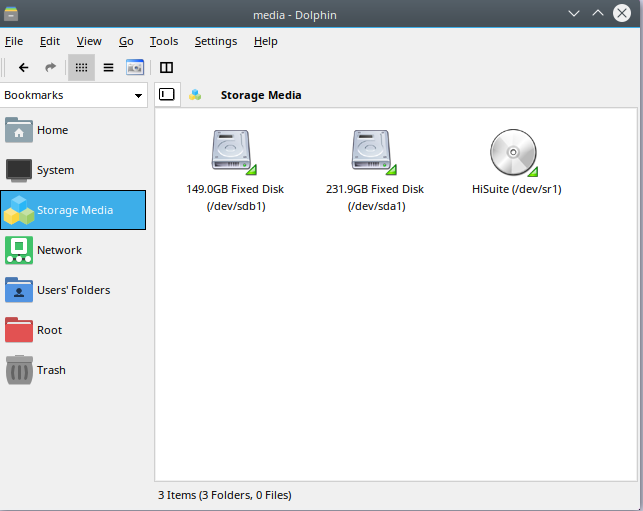Click the Dolphin window icon in title bar
The image size is (643, 511).
(11, 14)
